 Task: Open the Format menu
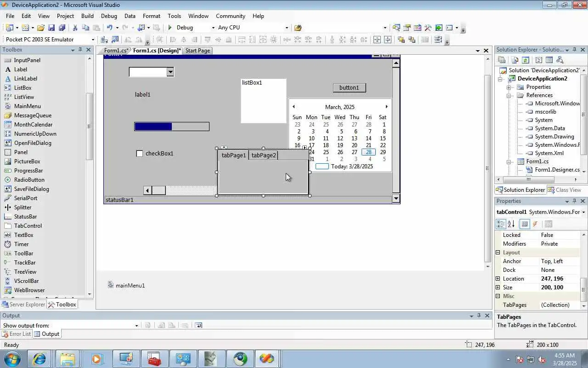pos(152,16)
